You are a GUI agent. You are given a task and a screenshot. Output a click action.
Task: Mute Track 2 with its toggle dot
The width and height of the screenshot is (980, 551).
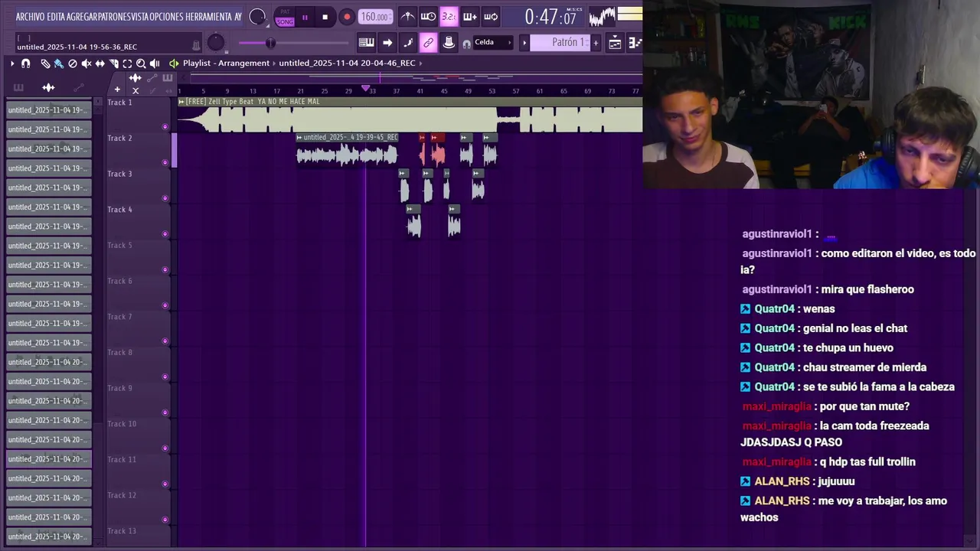point(165,162)
